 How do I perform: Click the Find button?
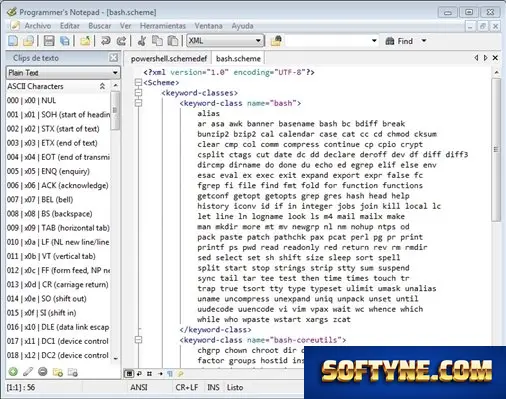tap(400, 41)
